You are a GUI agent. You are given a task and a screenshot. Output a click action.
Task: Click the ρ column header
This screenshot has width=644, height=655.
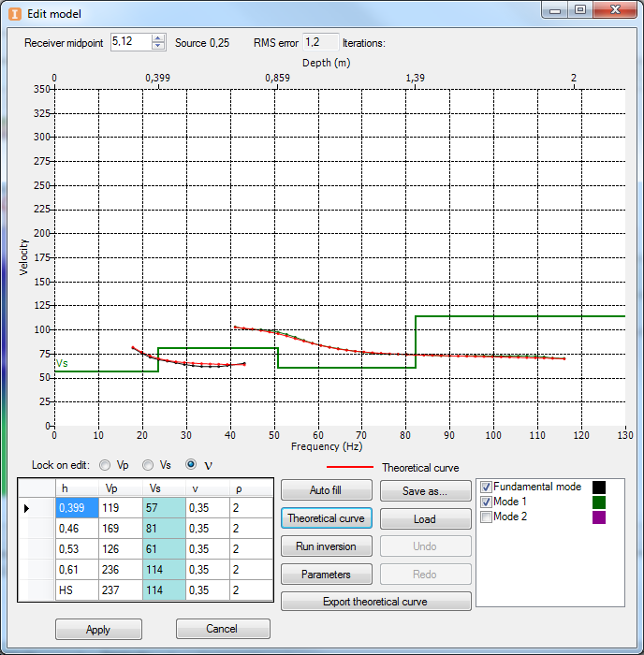pyautogui.click(x=251, y=488)
